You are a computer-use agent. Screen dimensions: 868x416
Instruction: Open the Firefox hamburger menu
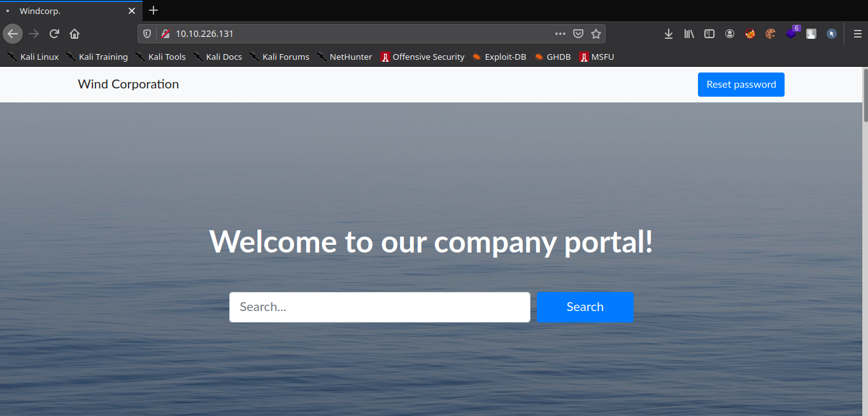point(857,34)
